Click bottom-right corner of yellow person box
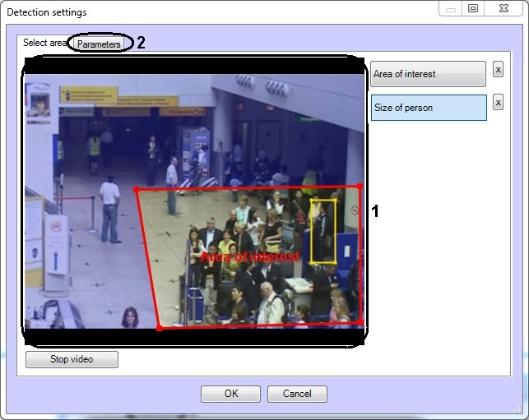The image size is (529, 420). pyautogui.click(x=336, y=262)
